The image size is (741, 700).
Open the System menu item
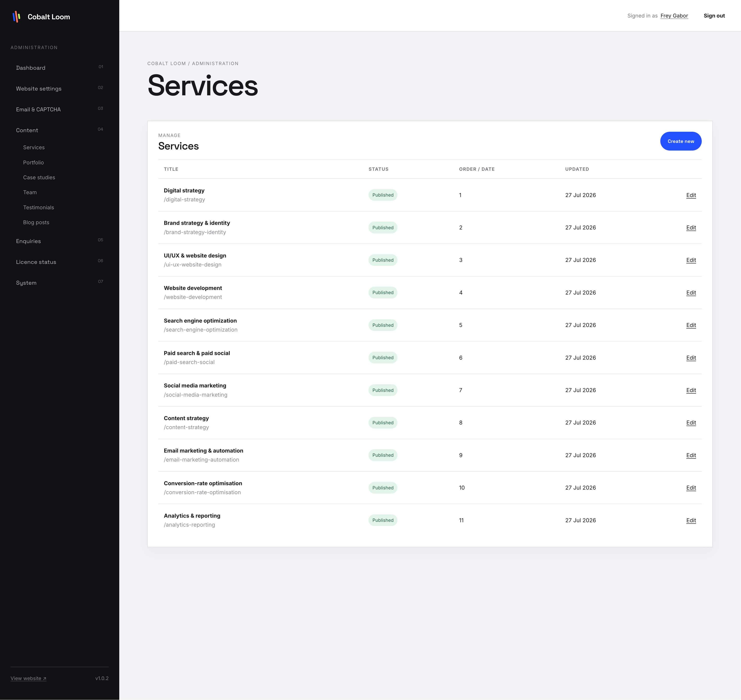(x=59, y=283)
